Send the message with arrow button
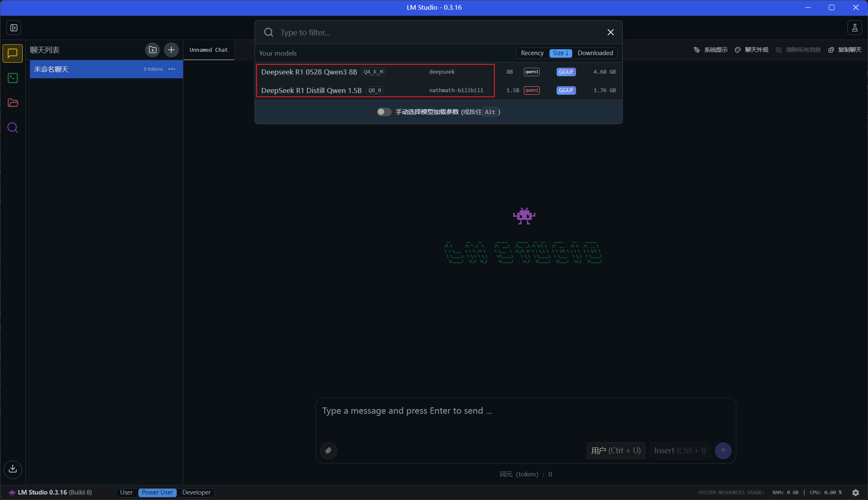The width and height of the screenshot is (868, 500). coord(723,451)
